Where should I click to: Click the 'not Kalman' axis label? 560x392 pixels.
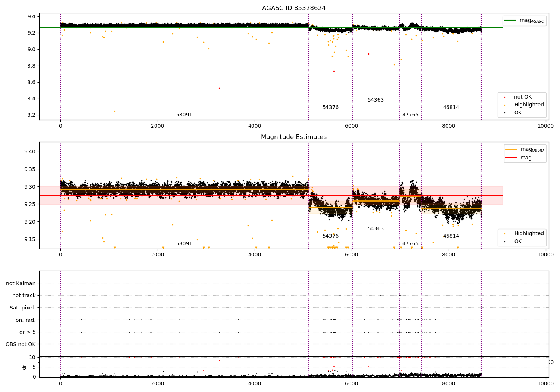21,284
